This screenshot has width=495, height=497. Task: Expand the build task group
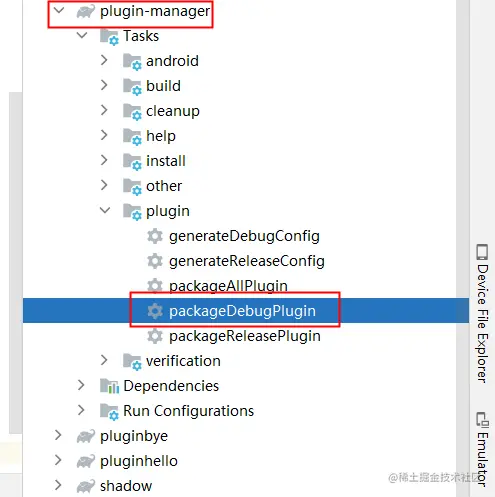point(104,85)
